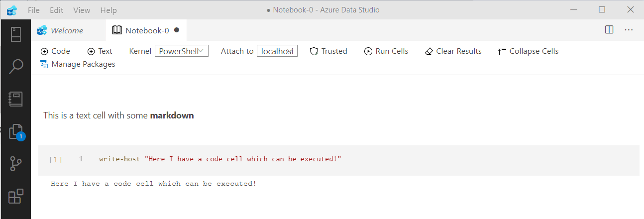Screen dimensions: 644x219
Task: Open the PowerShell kernel dropdown
Action: (x=182, y=51)
